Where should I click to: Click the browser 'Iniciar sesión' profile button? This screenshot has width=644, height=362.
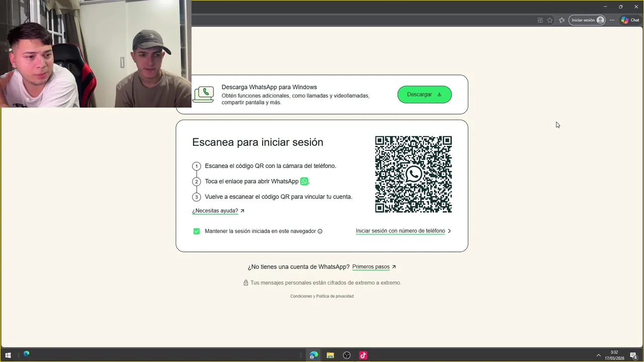pyautogui.click(x=587, y=20)
